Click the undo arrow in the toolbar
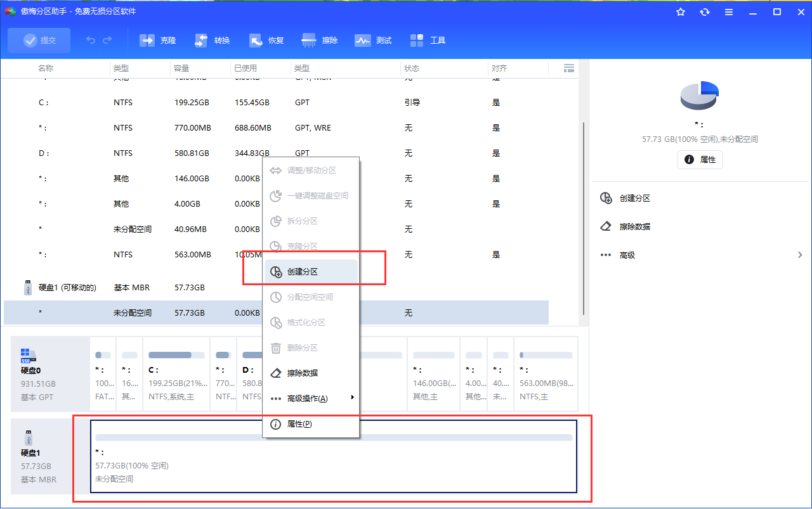Screen dimensions: 812x509 point(91,41)
